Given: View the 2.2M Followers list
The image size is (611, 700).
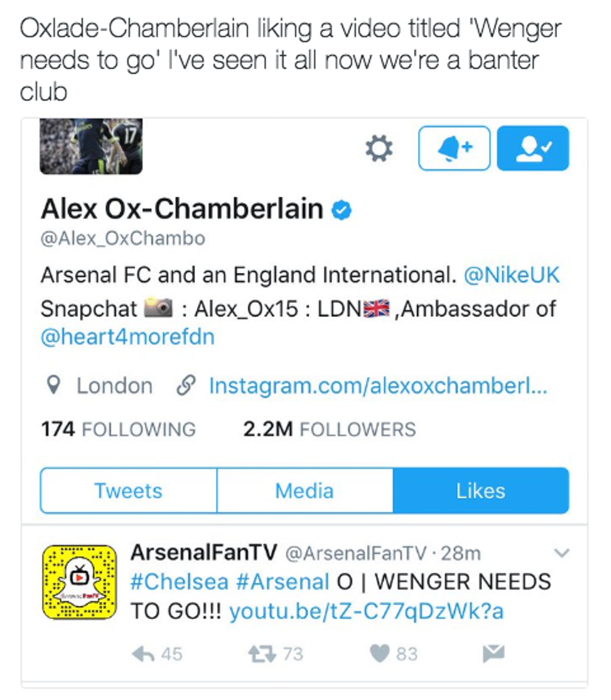Looking at the screenshot, I should pos(329,429).
